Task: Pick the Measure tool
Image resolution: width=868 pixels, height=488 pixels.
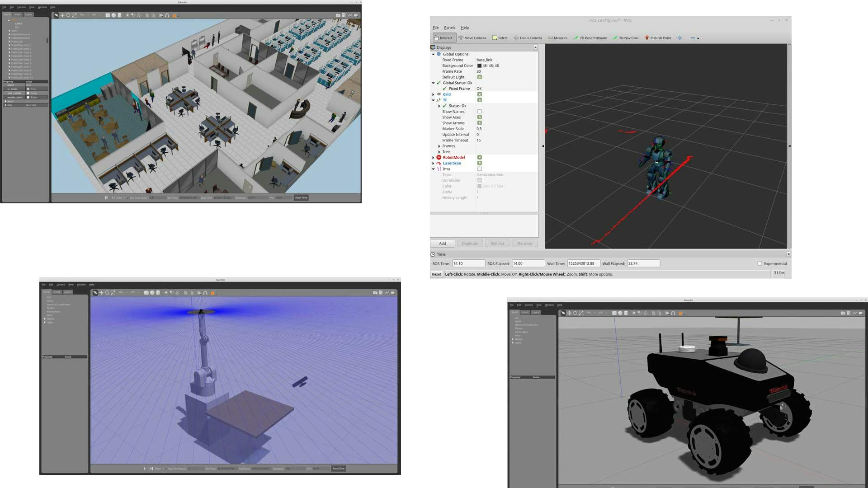Action: coord(557,38)
